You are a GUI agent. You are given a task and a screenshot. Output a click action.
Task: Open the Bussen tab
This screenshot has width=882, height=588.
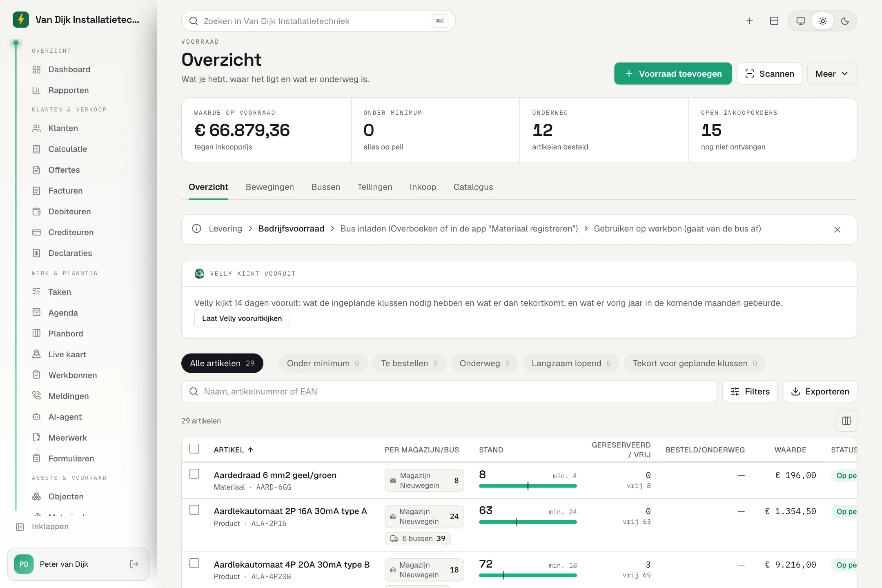[x=325, y=187]
